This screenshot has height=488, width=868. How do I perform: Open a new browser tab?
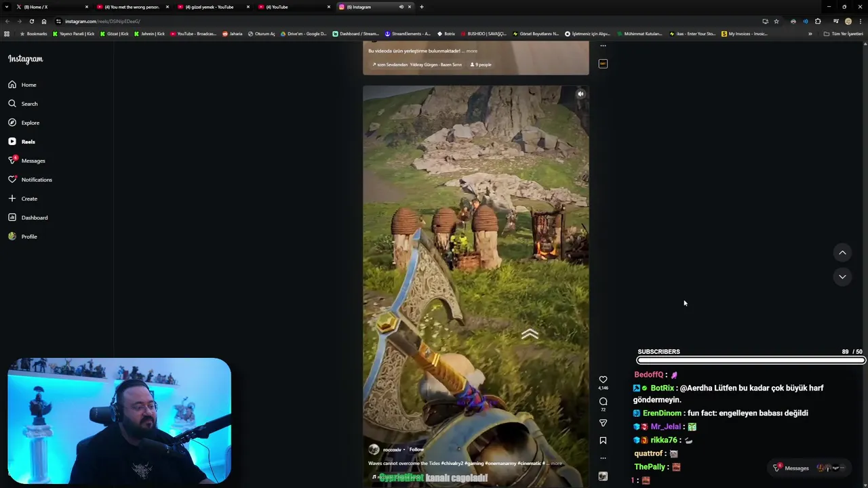click(422, 7)
